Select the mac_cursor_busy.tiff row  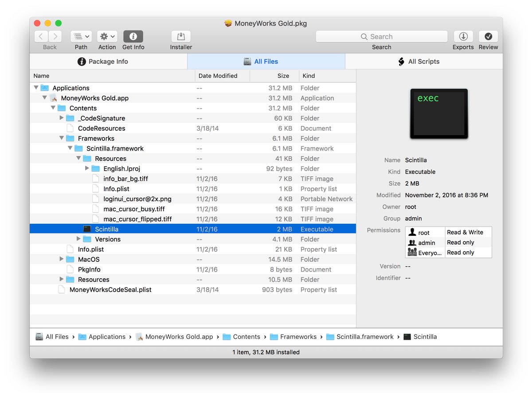[x=193, y=209]
